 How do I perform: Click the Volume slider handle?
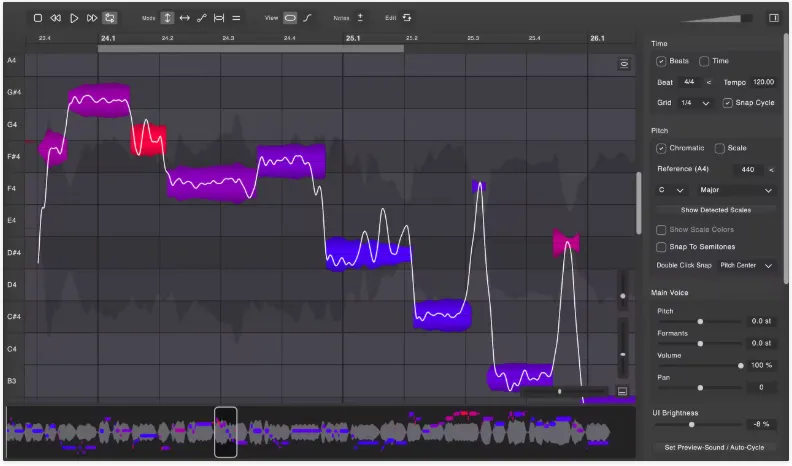click(x=740, y=366)
